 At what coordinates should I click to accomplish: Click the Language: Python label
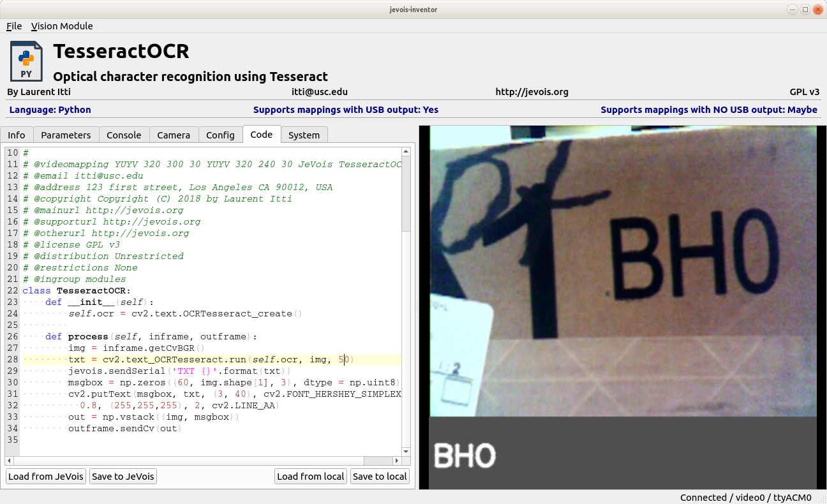click(x=50, y=110)
